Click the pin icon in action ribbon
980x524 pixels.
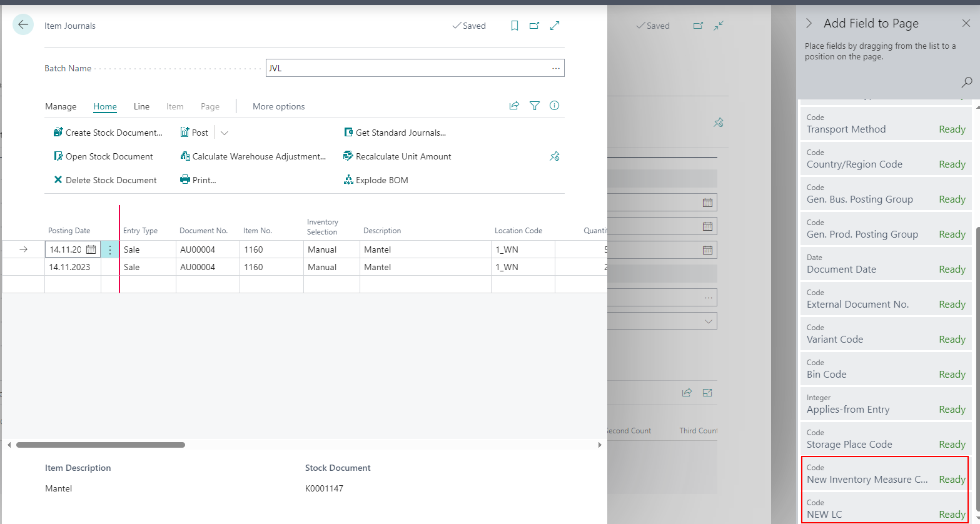coord(554,156)
